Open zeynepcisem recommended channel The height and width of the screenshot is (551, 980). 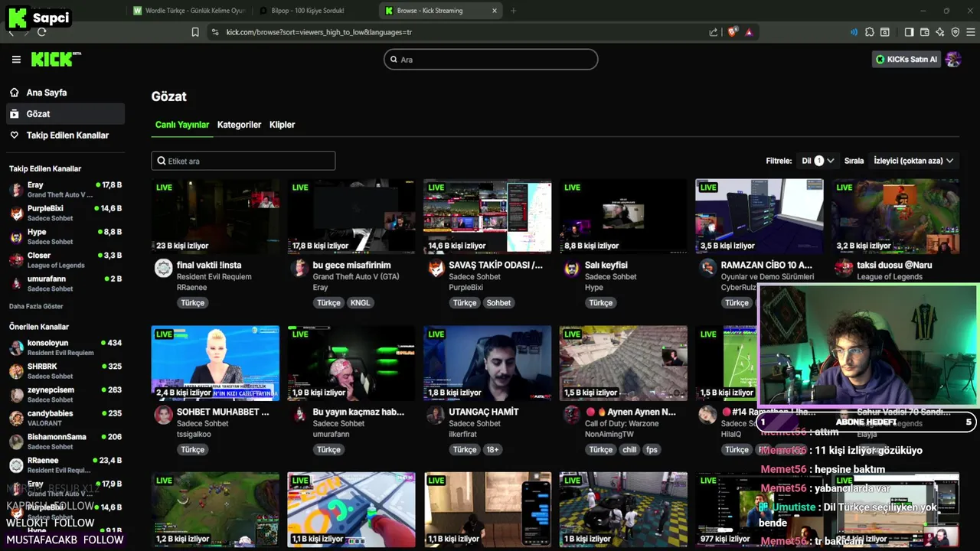tap(65, 395)
